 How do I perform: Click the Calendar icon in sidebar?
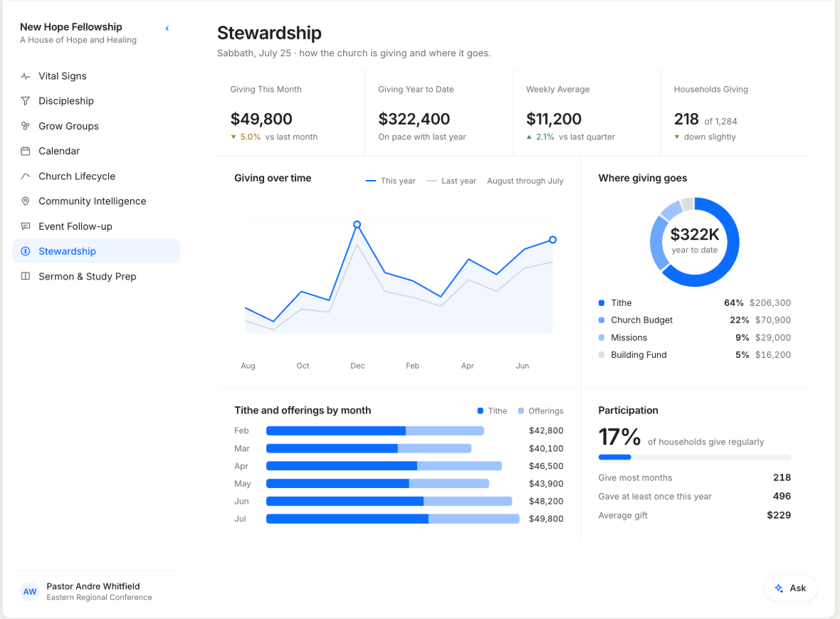[25, 151]
